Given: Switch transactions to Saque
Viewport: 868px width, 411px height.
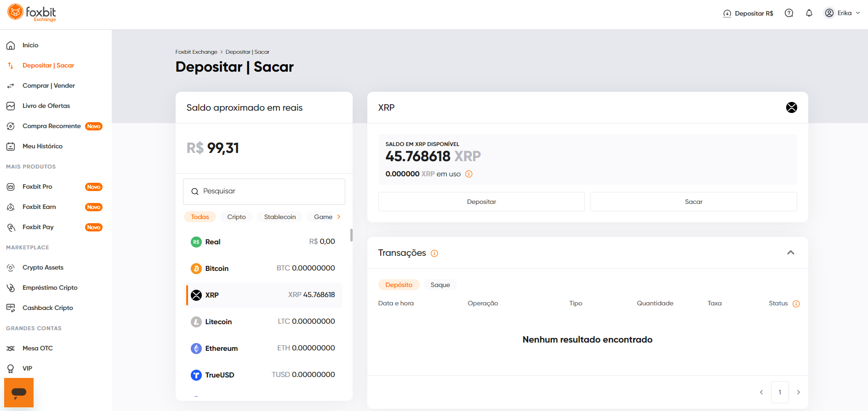Looking at the screenshot, I should 440,285.
